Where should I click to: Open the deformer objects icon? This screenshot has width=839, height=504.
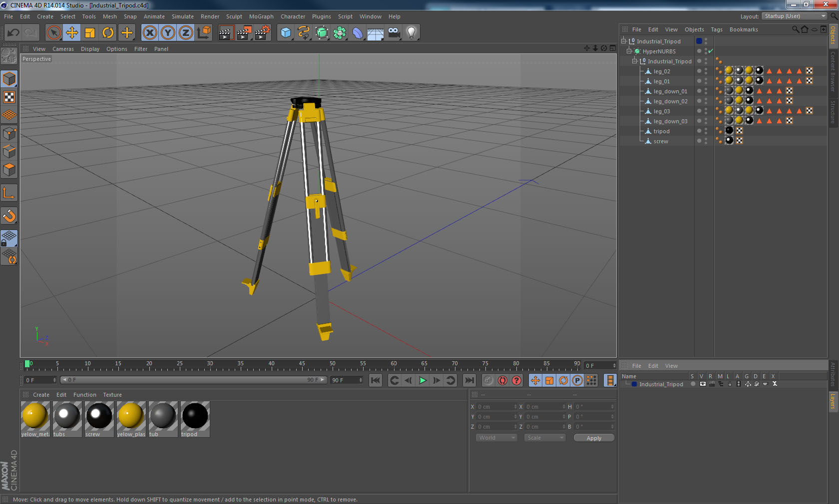tap(358, 33)
